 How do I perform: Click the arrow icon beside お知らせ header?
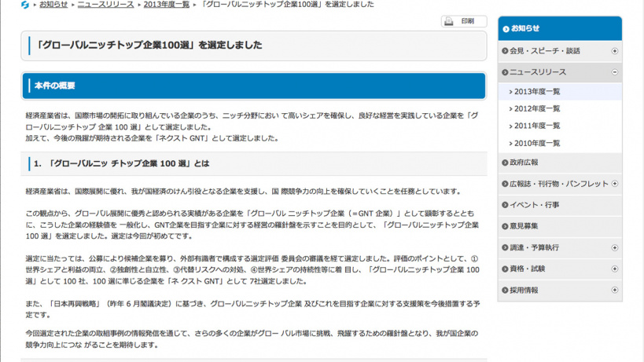point(505,28)
